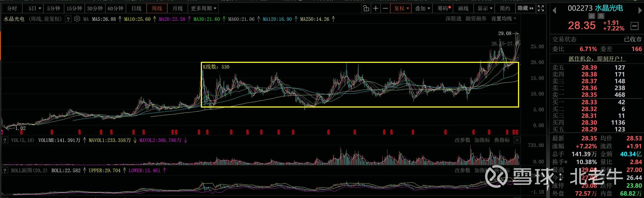Click the 筹码 chip distribution button
The height and width of the screenshot is (198, 644).
coord(444,9)
